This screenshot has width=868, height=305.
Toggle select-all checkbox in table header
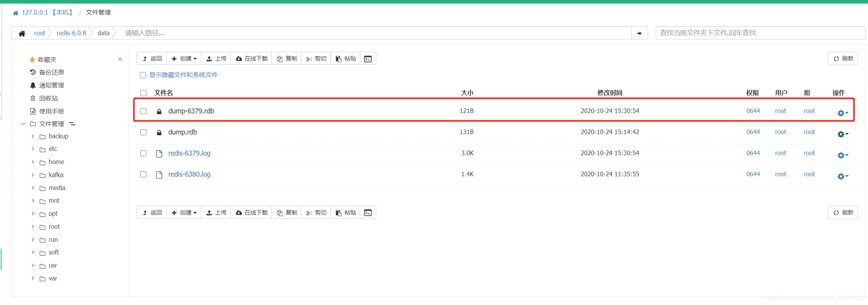(143, 93)
